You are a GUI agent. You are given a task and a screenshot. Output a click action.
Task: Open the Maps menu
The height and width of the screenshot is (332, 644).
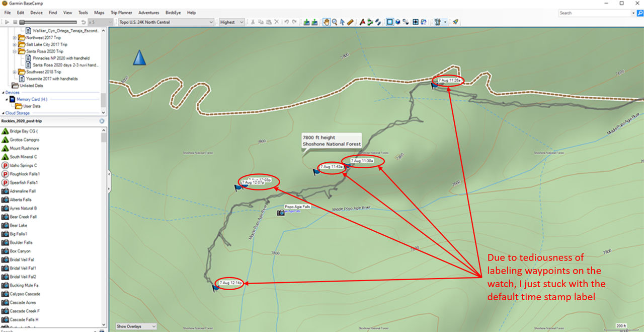(x=99, y=13)
